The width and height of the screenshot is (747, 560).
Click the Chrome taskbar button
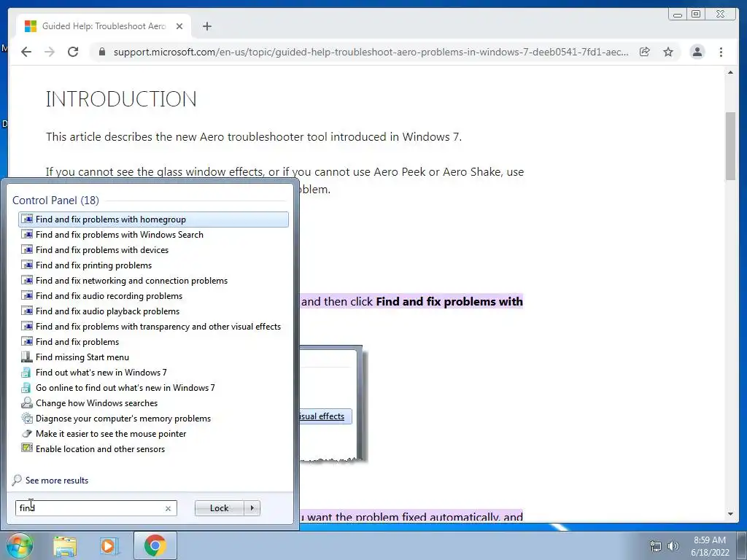[x=155, y=545]
